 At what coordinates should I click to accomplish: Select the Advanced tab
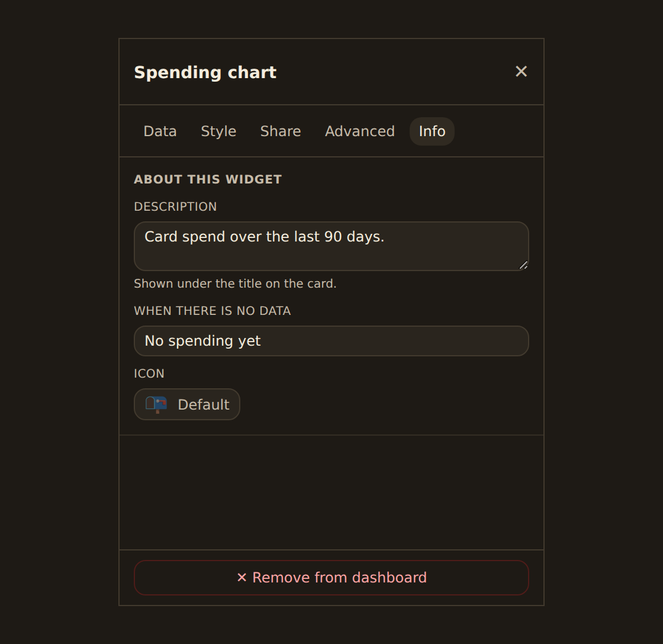tap(359, 131)
